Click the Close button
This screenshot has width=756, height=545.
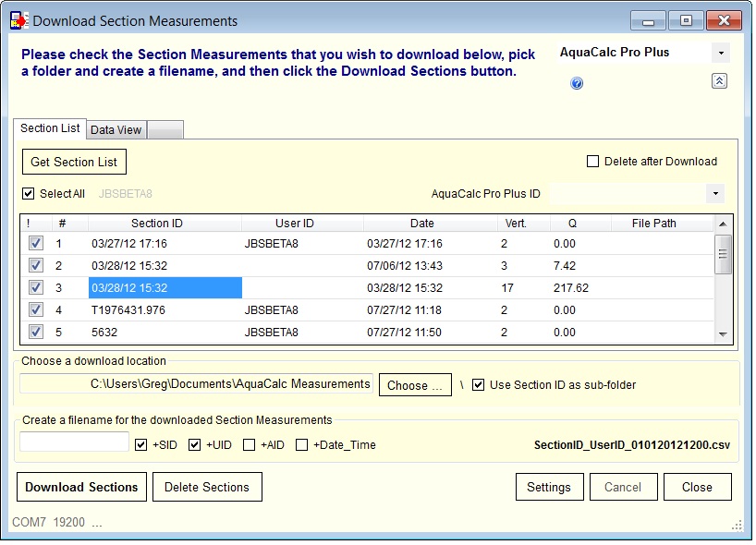pyautogui.click(x=697, y=487)
